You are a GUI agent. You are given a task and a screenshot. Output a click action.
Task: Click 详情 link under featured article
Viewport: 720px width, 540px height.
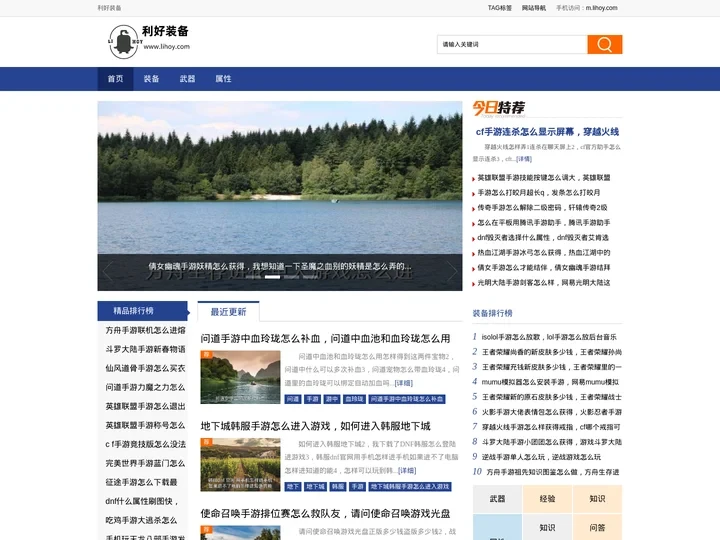click(x=524, y=159)
